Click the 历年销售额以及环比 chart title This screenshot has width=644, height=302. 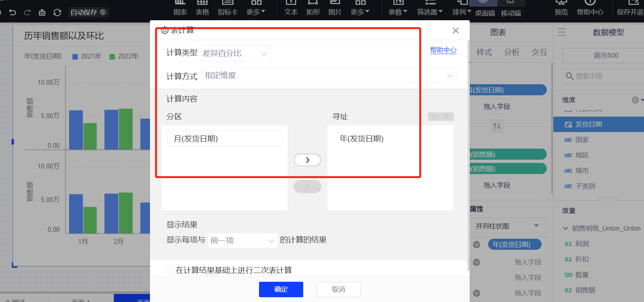click(x=64, y=36)
